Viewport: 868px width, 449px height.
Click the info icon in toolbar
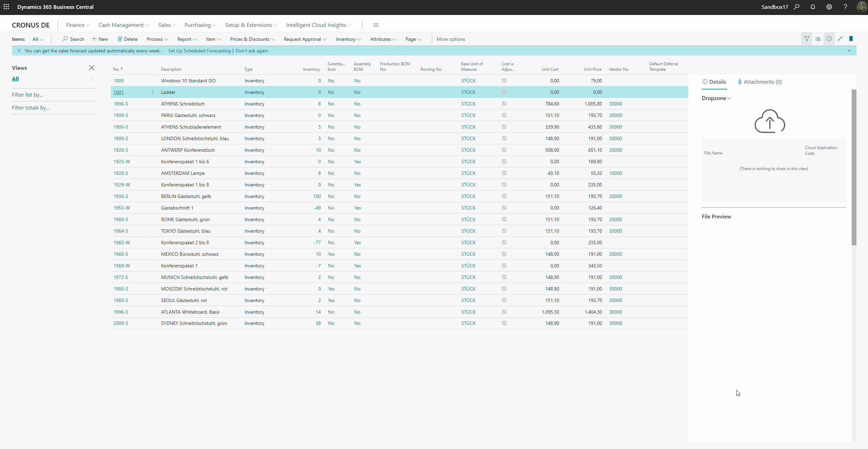(829, 38)
